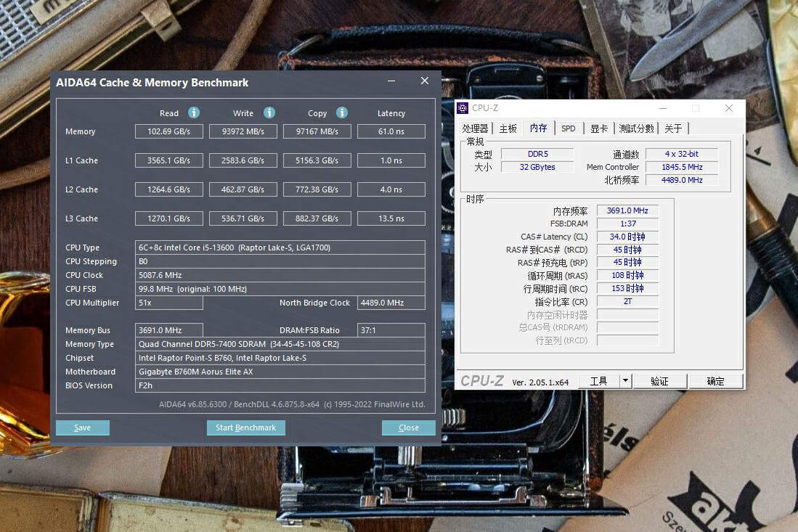Open the CPU-Z 工具 dropdown arrow

[625, 381]
